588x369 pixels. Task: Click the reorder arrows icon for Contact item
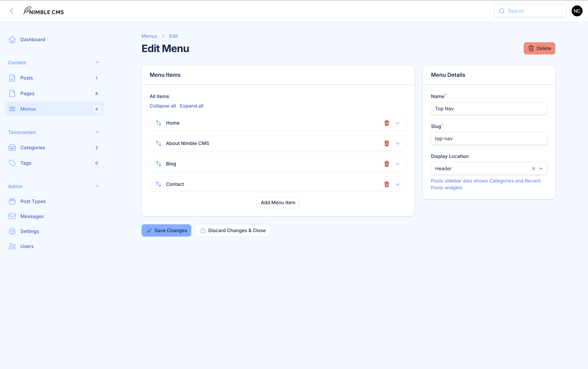point(159,184)
